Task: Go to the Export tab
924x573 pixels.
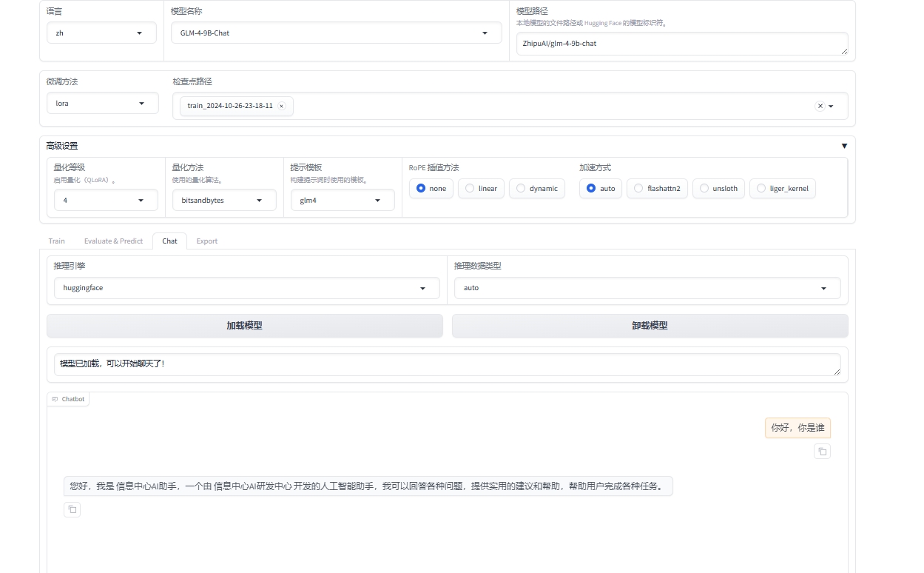Action: pyautogui.click(x=206, y=241)
